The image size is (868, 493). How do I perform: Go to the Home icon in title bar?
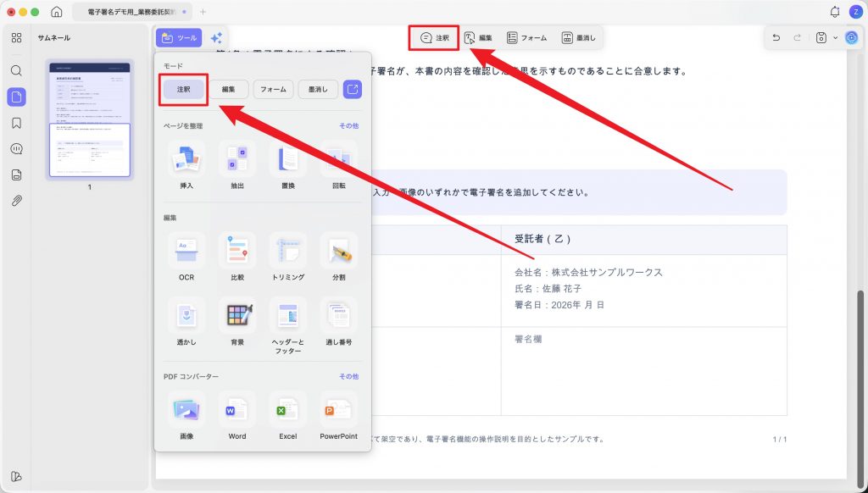coord(57,12)
